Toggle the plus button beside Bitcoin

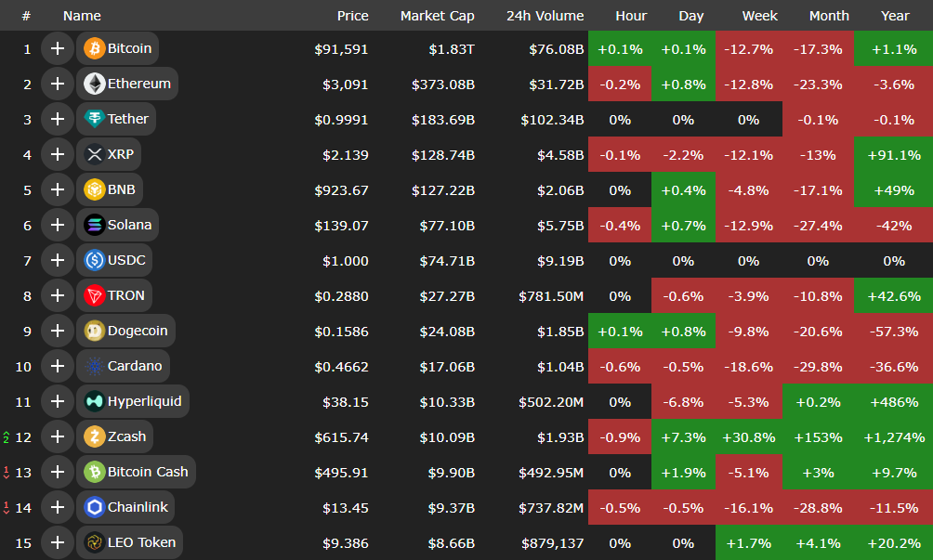coord(58,48)
